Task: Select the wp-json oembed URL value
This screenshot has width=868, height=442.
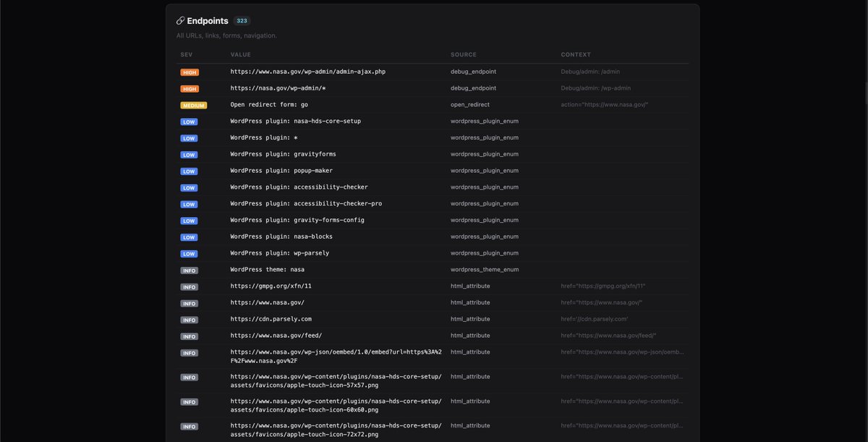Action: [x=336, y=357]
